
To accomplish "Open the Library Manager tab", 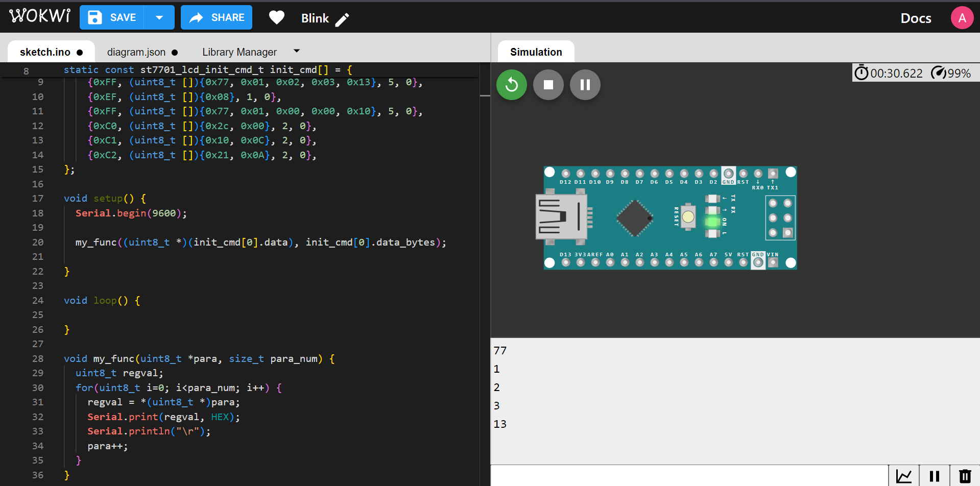I will tap(239, 52).
